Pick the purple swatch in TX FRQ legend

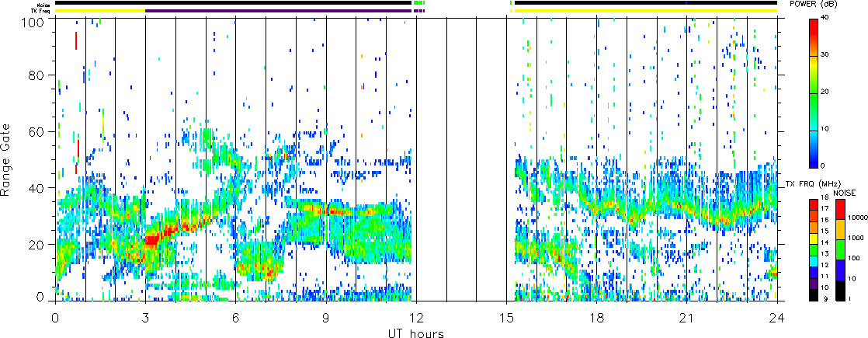tap(814, 284)
